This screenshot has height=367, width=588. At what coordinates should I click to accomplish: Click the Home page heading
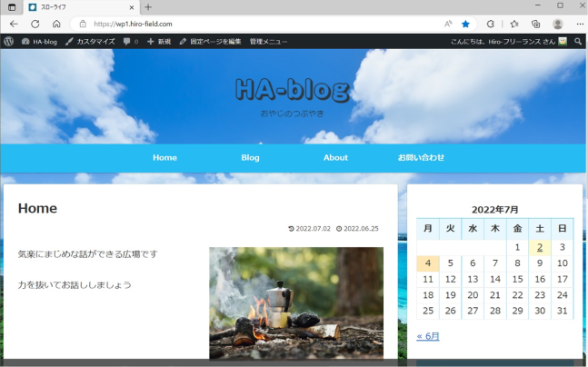click(x=37, y=208)
